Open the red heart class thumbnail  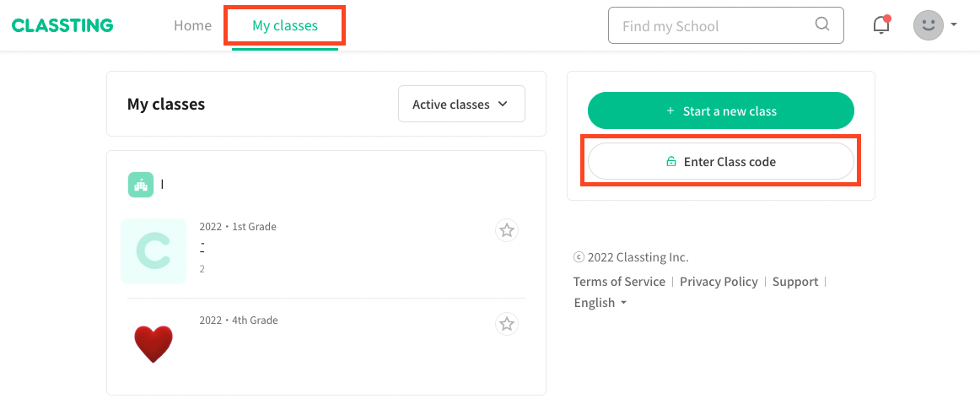pyautogui.click(x=153, y=344)
